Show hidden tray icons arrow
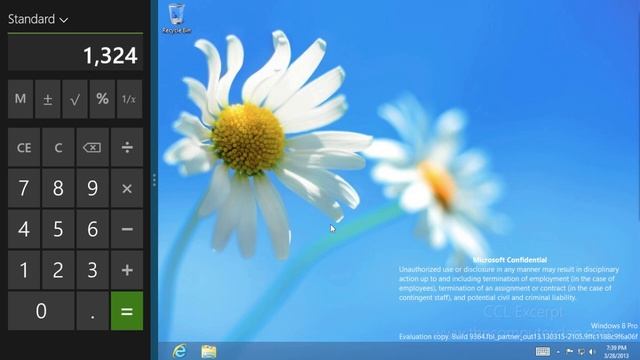 coord(558,352)
